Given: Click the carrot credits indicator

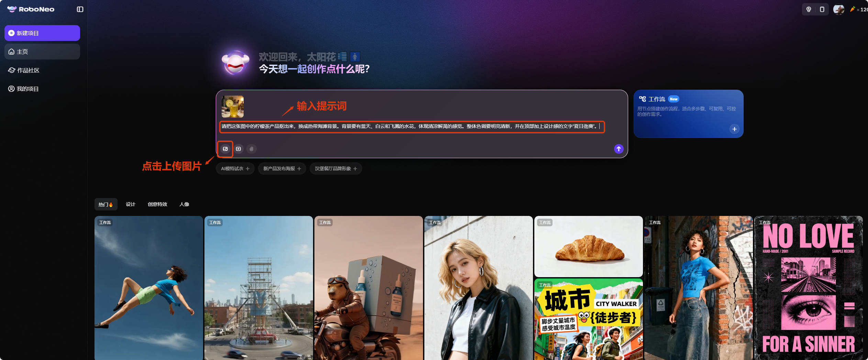Looking at the screenshot, I should [x=859, y=9].
